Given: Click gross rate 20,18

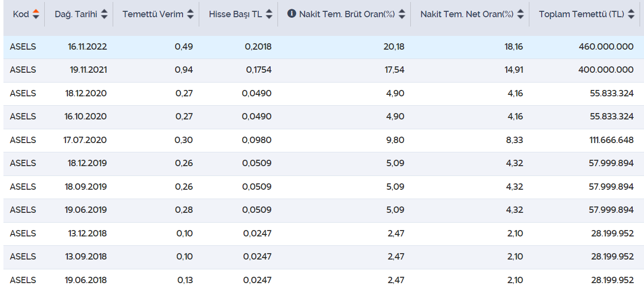Looking at the screenshot, I should click(394, 47).
